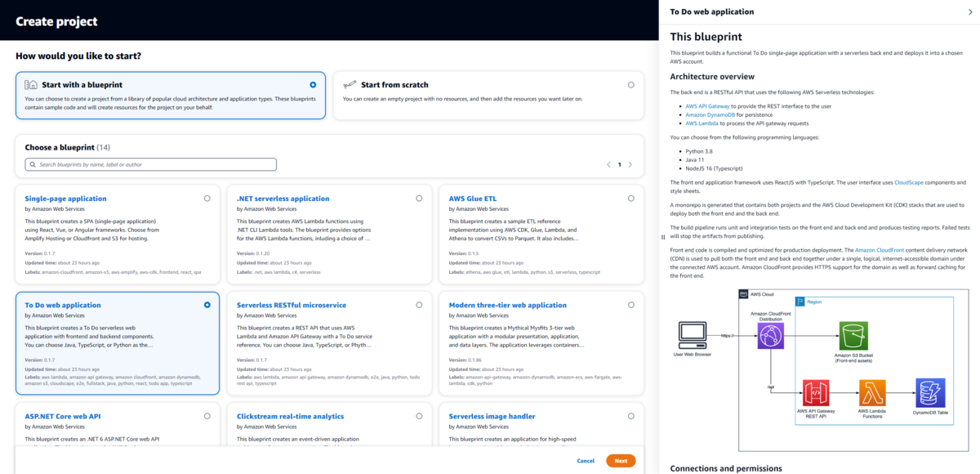Open the Single-page application card title
This screenshot has width=980, height=474.
pyautogui.click(x=65, y=199)
